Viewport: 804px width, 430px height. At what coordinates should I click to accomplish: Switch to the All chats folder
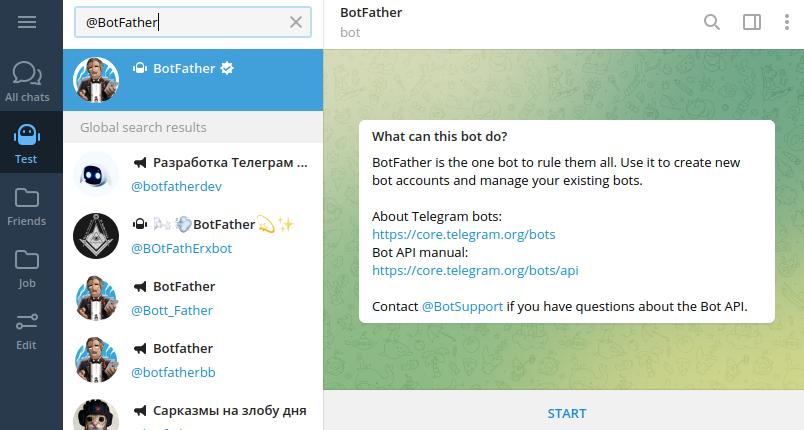[x=27, y=81]
